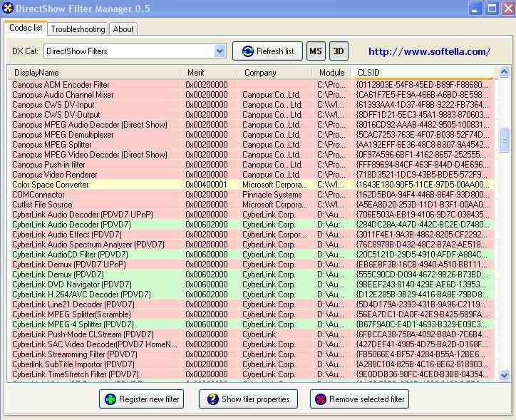Viewport: 516px width, 420px height.
Task: Select CyberLink AudioCD Filter (PDVD7) row
Action: (251, 255)
